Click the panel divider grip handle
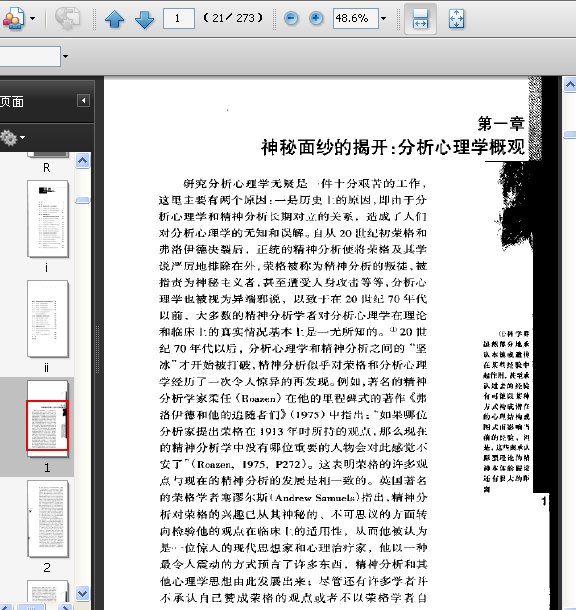This screenshot has width=576, height=610. pyautogui.click(x=98, y=349)
